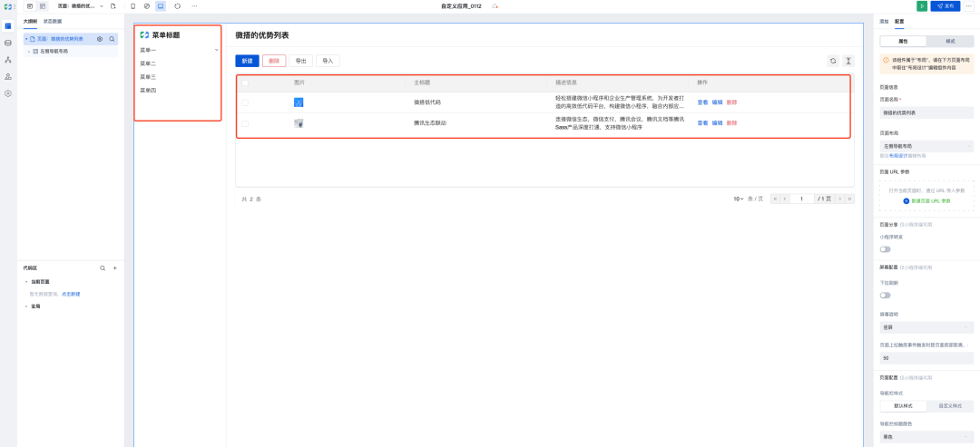Viewport: 980px width, 447px height.
Task: Add new item with plus in 代码区
Action: (x=115, y=267)
